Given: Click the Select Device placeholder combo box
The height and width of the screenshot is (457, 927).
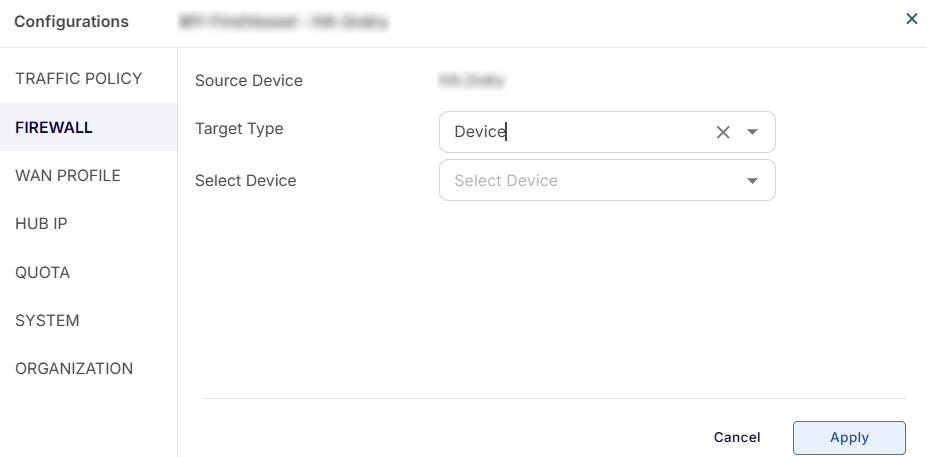Looking at the screenshot, I should (607, 180).
